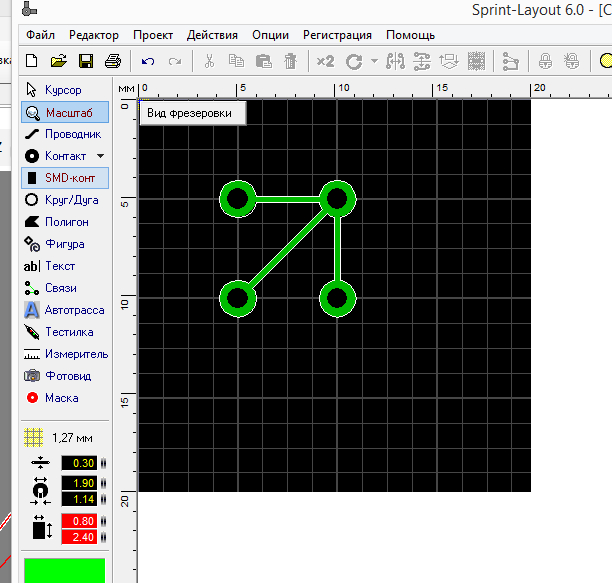This screenshot has width=612, height=583.
Task: Open a file with the folder icon
Action: pos(59,61)
